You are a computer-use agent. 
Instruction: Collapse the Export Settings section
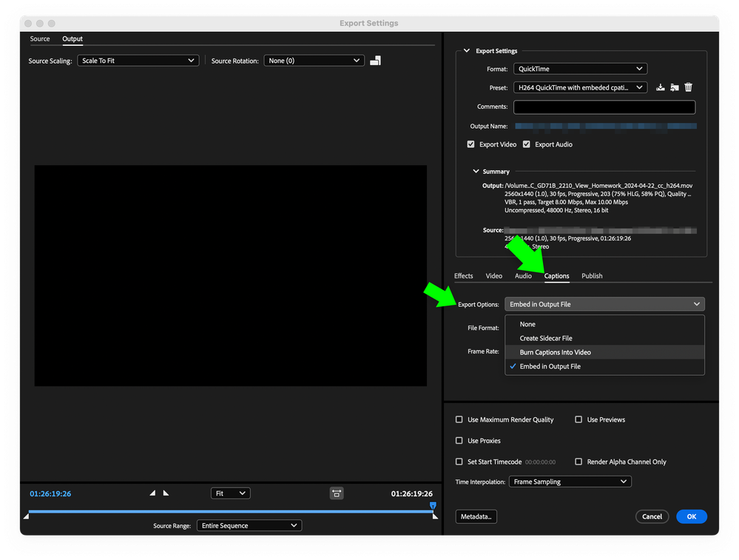465,50
